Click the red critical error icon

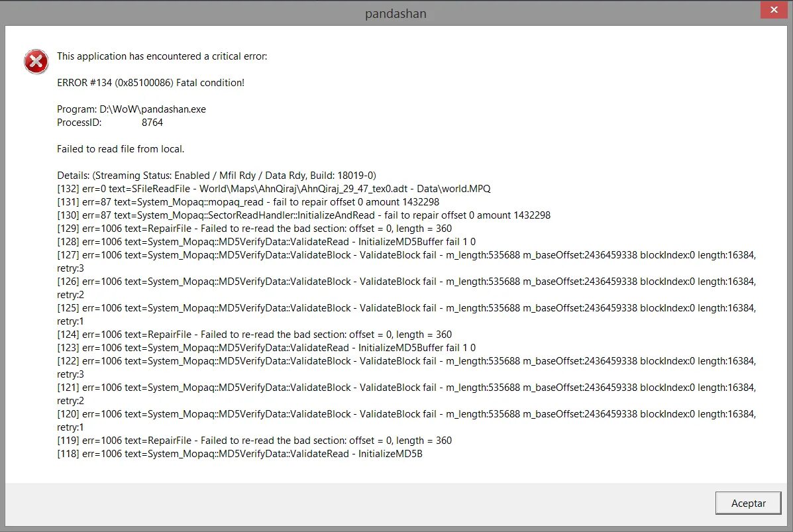36,62
